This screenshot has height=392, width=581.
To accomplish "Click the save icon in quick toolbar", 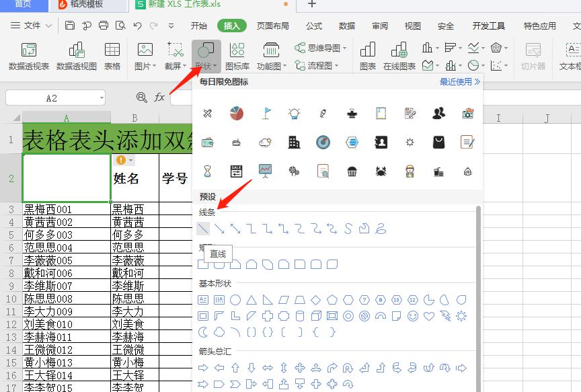I will 70,25.
